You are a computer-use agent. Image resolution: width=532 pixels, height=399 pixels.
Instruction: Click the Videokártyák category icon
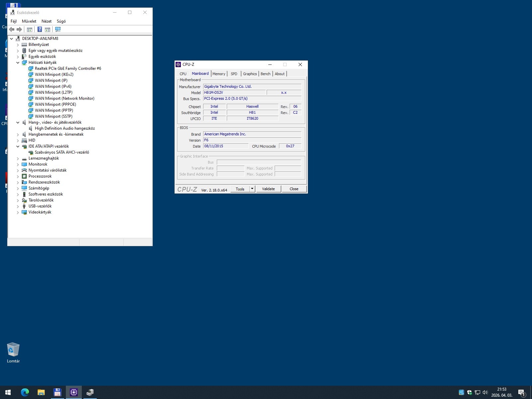pos(24,212)
